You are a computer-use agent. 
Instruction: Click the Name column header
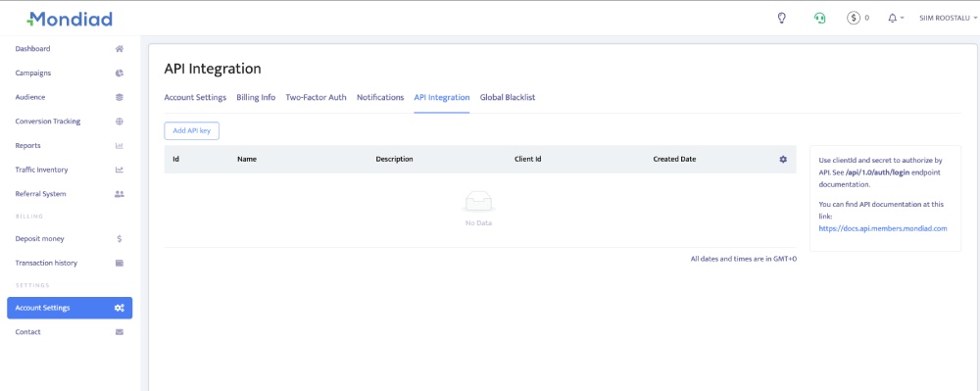pyautogui.click(x=247, y=160)
